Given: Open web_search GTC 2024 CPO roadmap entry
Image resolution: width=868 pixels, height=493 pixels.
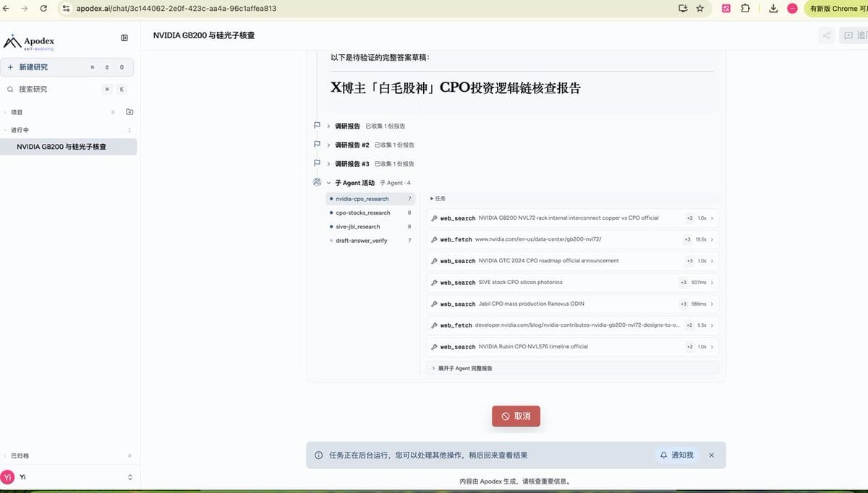Looking at the screenshot, I should [573, 261].
